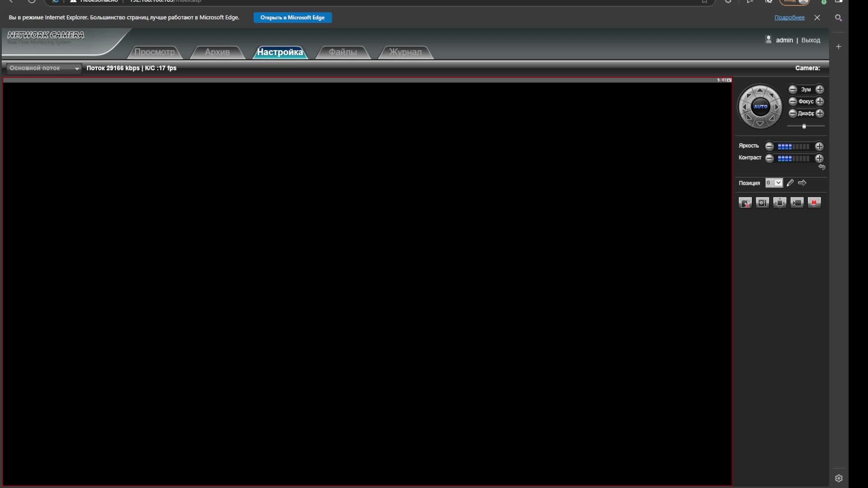Screen dimensions: 868x488
Task: Move camera diagonally down-left on PTZ wheel
Action: coord(749,118)
